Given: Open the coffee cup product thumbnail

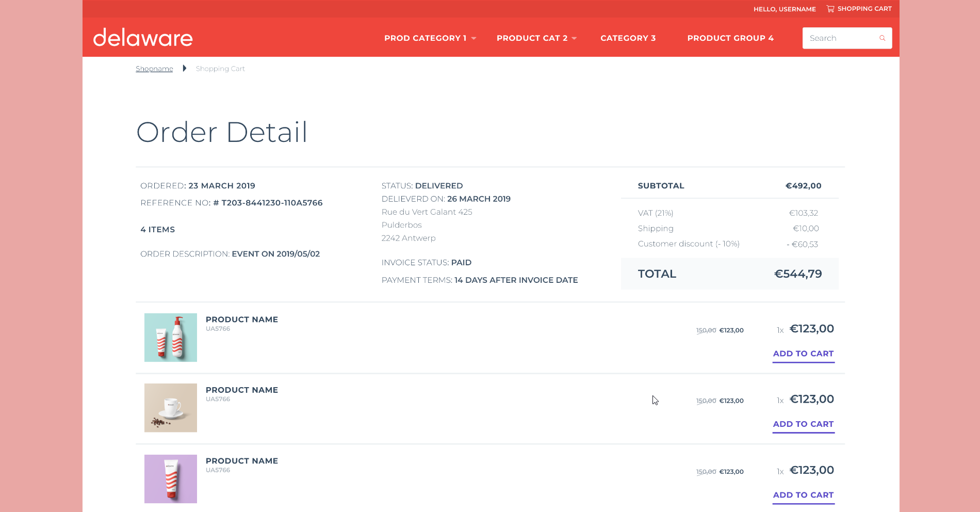Looking at the screenshot, I should pos(171,408).
